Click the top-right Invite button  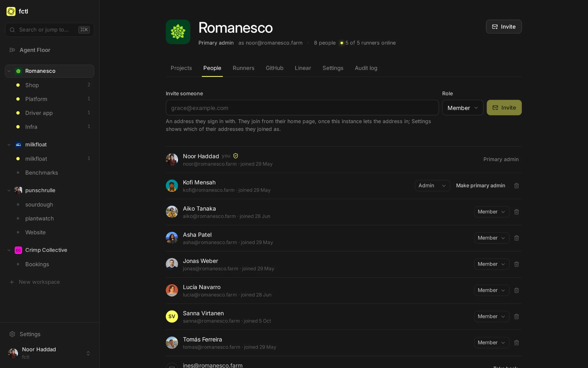pos(504,27)
